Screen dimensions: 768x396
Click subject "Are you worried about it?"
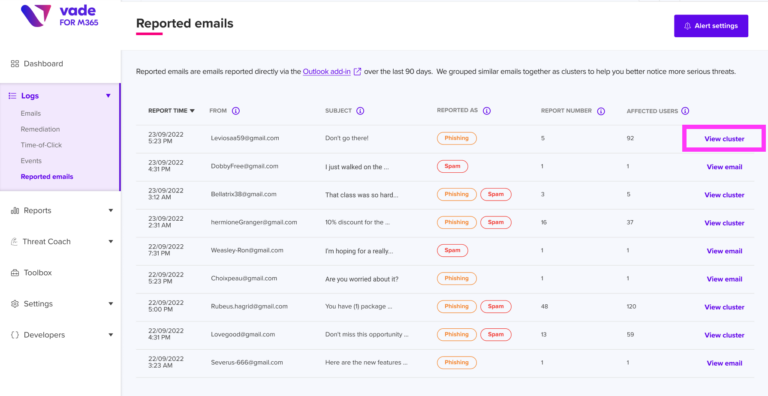tap(361, 279)
